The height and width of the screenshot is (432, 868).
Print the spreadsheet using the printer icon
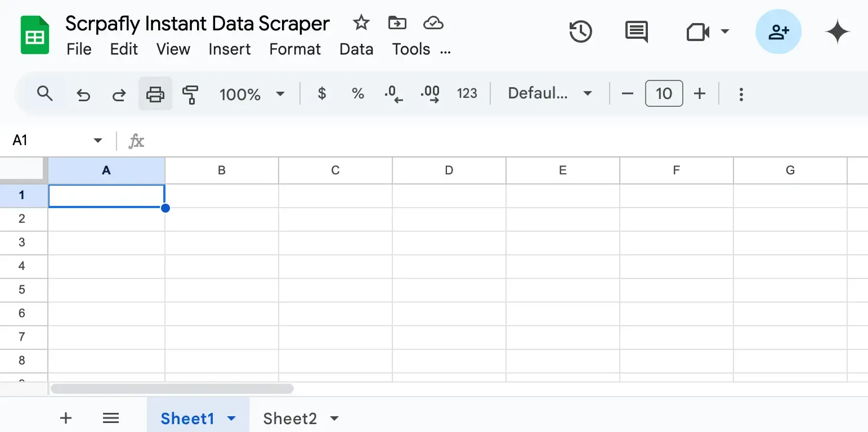click(155, 94)
